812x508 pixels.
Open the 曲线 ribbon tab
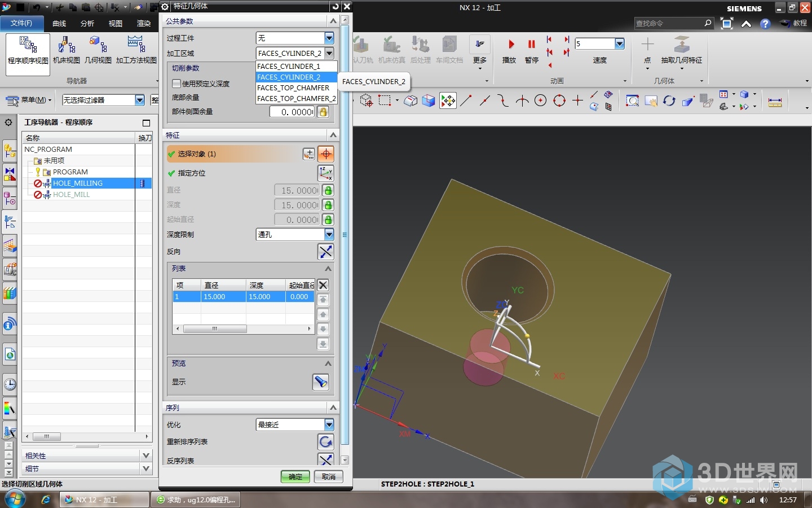click(x=59, y=23)
